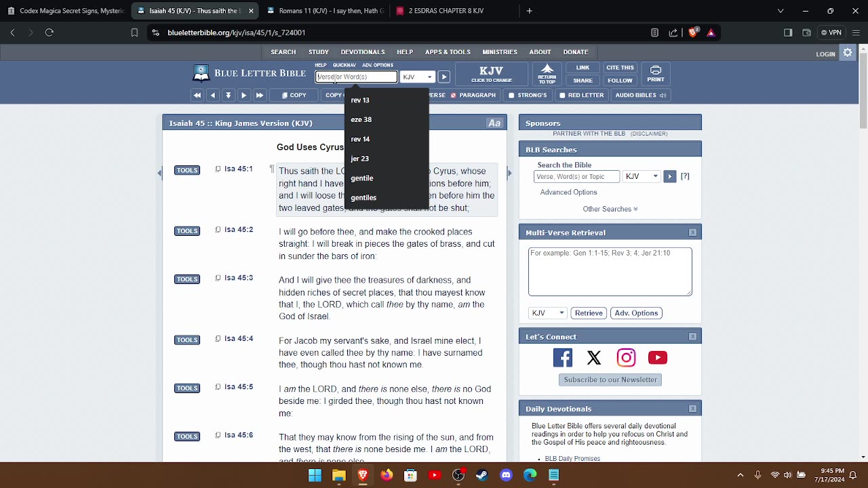Go to the previous book with double-left arrow

point(197,96)
